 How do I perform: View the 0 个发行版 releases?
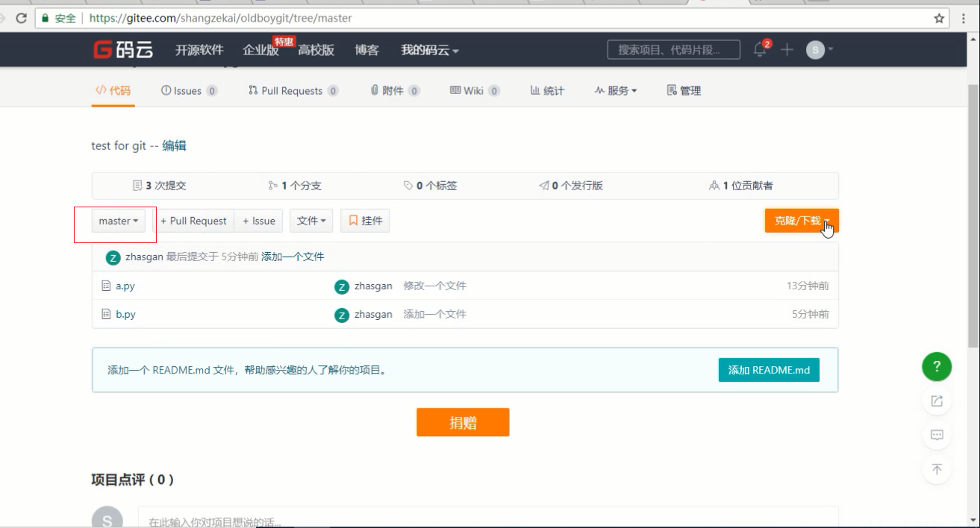click(571, 186)
